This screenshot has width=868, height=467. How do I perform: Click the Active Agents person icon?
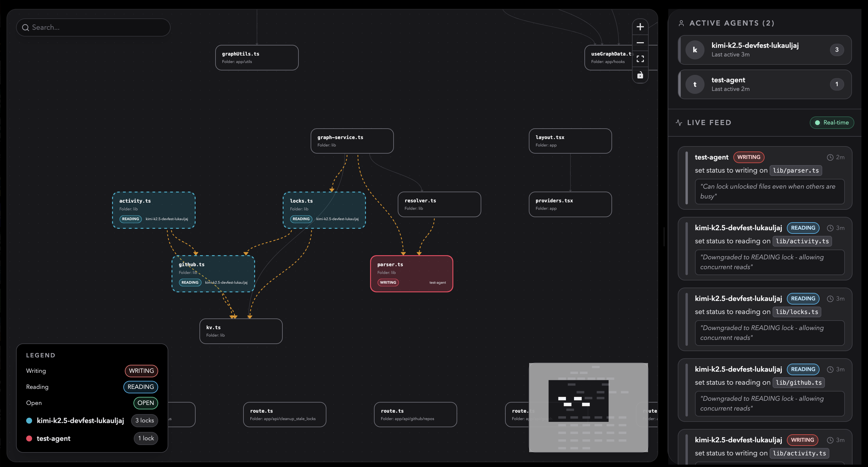681,23
